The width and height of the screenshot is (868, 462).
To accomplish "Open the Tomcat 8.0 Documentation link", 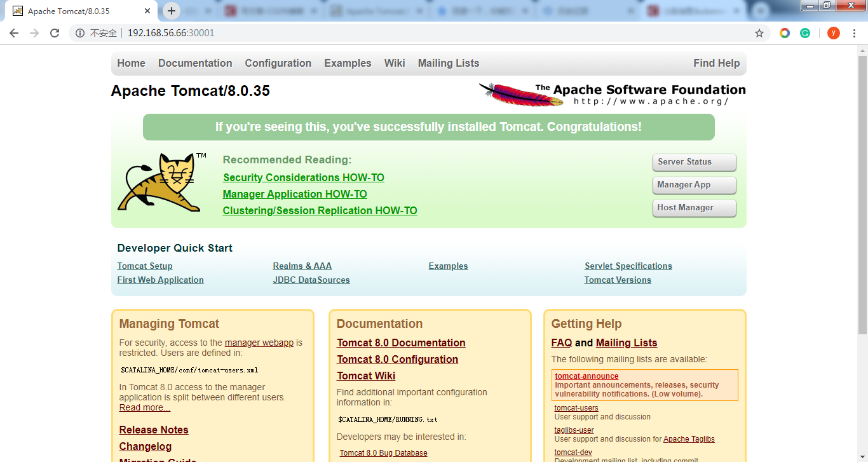I will click(x=401, y=343).
